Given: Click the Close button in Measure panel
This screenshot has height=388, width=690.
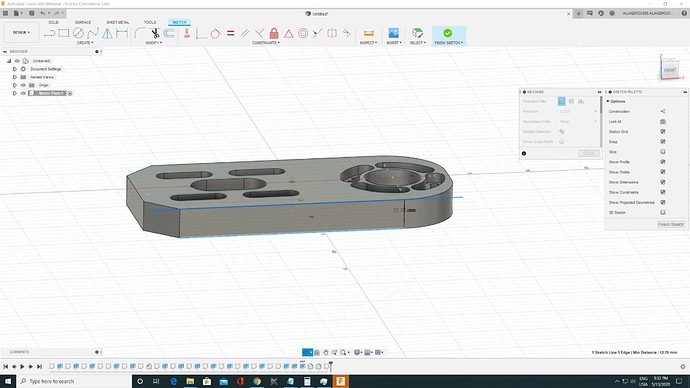Looking at the screenshot, I should pos(589,153).
